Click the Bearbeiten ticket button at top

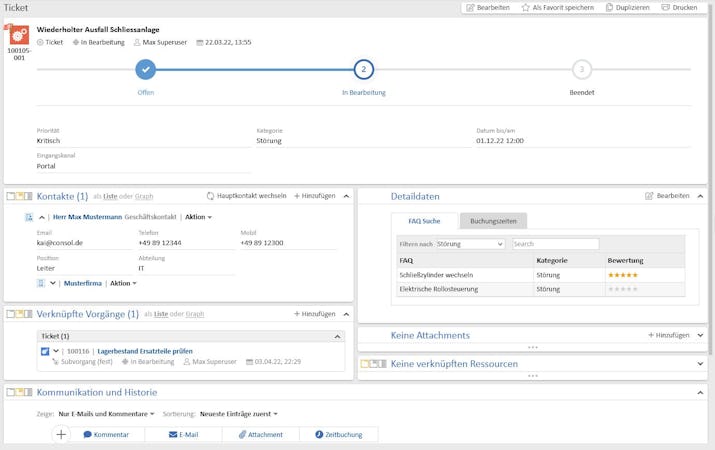[488, 8]
